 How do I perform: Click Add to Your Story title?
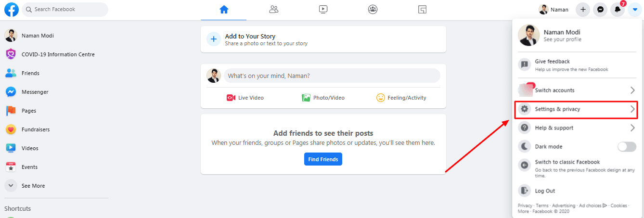coord(250,36)
